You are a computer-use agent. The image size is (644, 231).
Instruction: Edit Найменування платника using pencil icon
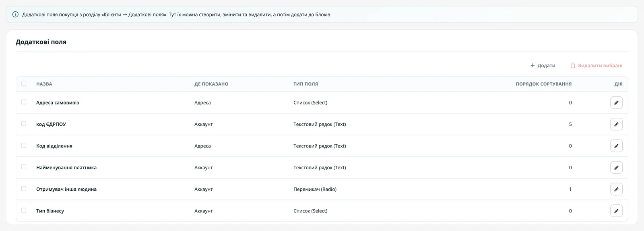616,168
